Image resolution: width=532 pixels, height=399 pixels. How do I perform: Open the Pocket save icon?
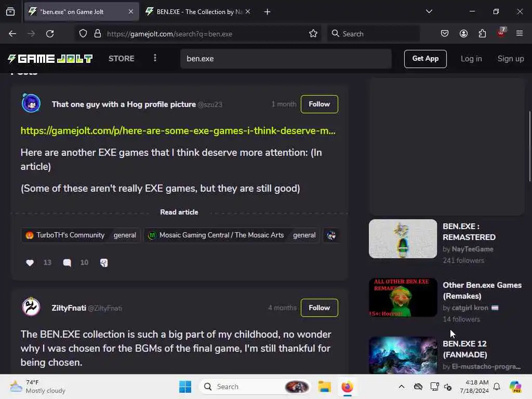tap(445, 34)
